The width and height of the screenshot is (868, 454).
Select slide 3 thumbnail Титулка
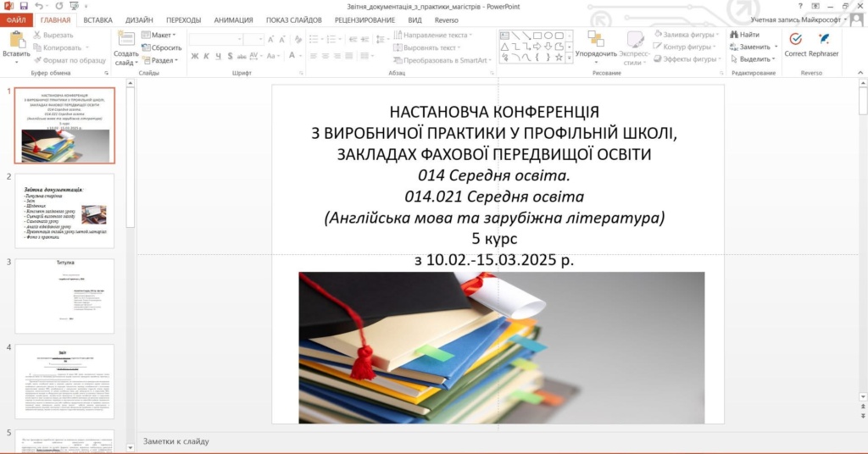(x=64, y=296)
